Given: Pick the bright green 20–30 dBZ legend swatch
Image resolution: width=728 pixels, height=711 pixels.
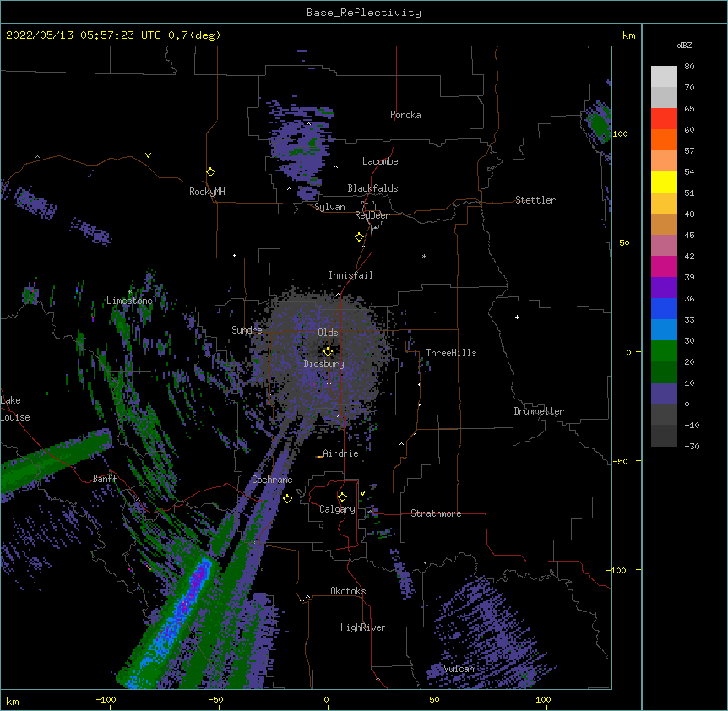Looking at the screenshot, I should pos(664,351).
